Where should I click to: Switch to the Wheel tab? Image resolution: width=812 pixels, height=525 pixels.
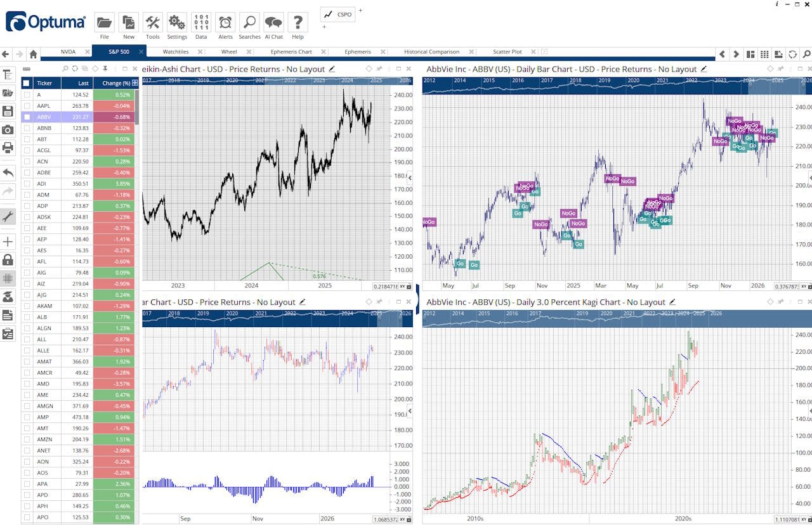pos(229,52)
